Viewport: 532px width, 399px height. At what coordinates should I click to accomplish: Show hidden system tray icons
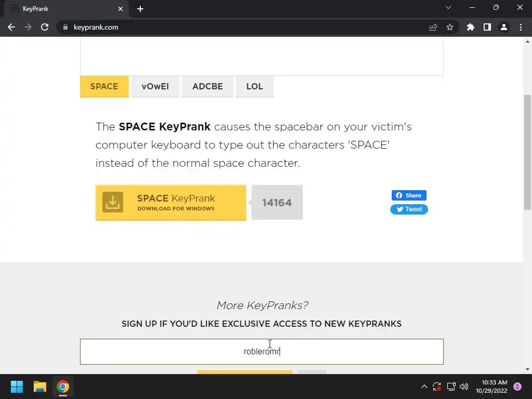click(424, 387)
